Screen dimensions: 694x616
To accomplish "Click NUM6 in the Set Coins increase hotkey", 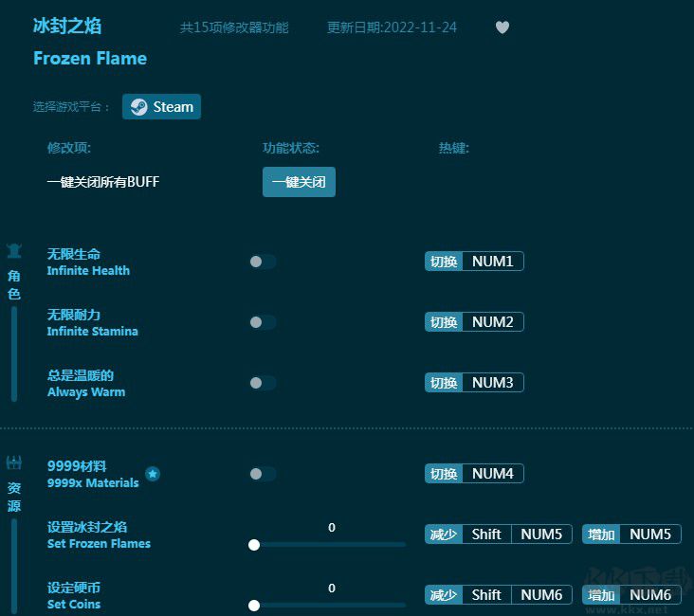I will pyautogui.click(x=650, y=595).
